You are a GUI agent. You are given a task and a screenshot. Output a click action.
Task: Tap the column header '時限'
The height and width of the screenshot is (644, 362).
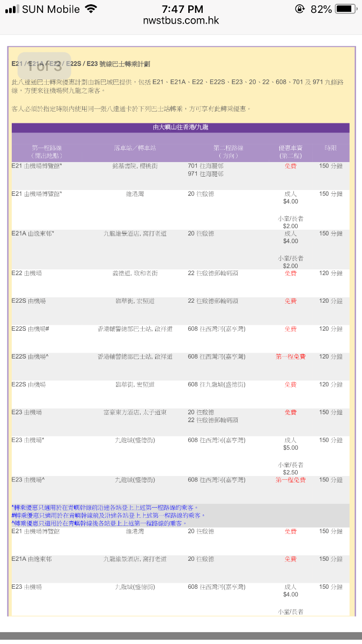331,148
